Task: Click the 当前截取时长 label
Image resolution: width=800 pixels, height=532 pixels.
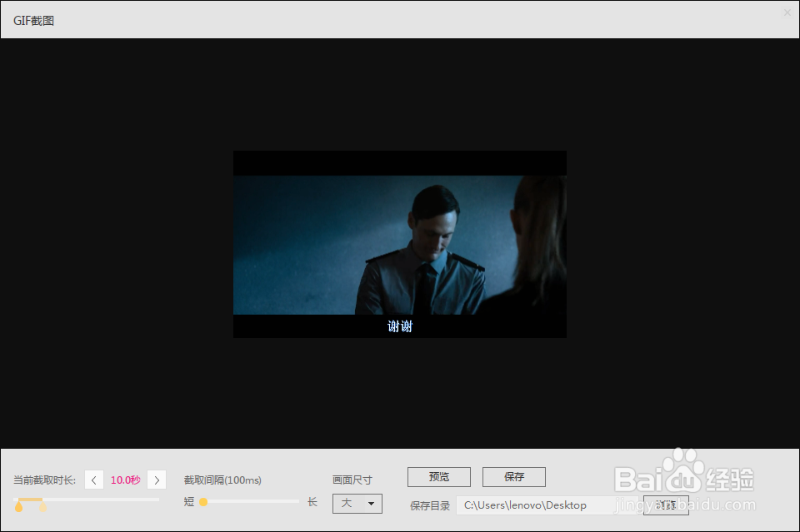Action: tap(44, 480)
